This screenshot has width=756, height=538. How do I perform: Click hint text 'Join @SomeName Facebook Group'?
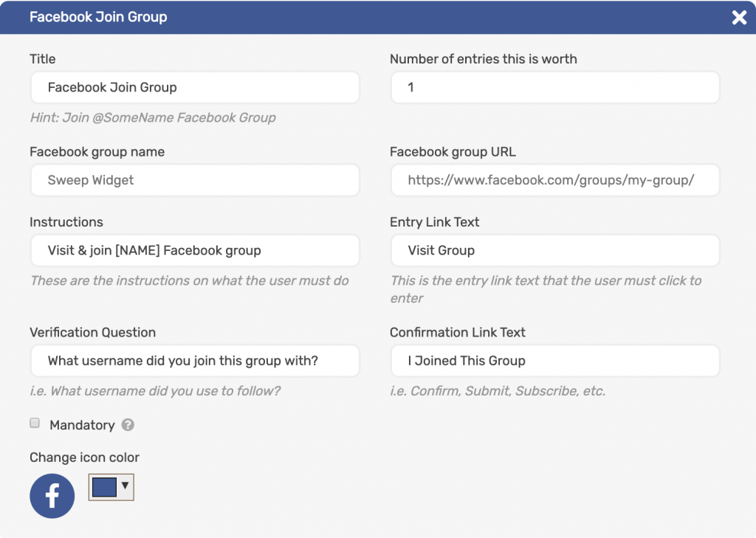tap(169, 117)
